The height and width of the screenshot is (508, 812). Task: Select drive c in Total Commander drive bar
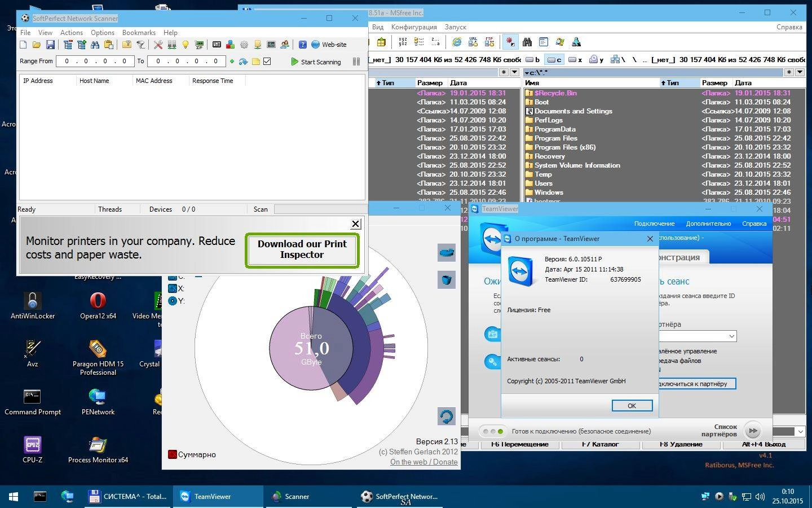(x=554, y=59)
